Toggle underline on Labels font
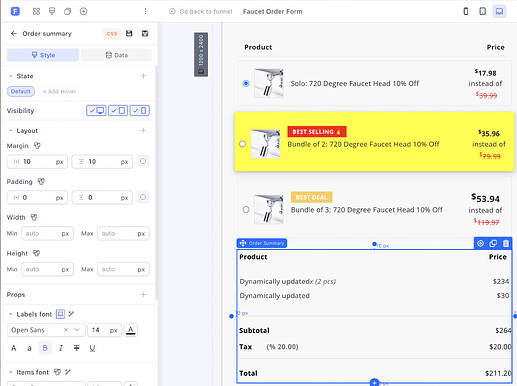 pos(92,348)
